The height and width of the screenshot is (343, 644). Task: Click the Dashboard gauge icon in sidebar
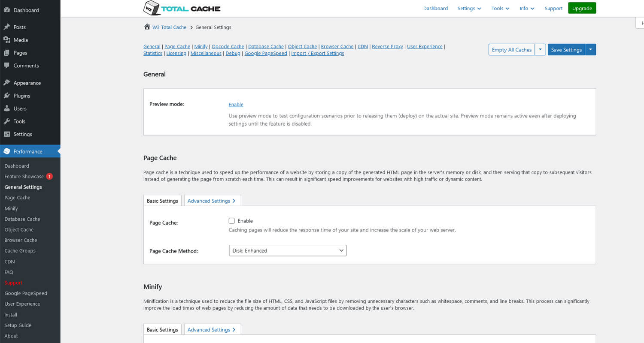click(x=7, y=10)
